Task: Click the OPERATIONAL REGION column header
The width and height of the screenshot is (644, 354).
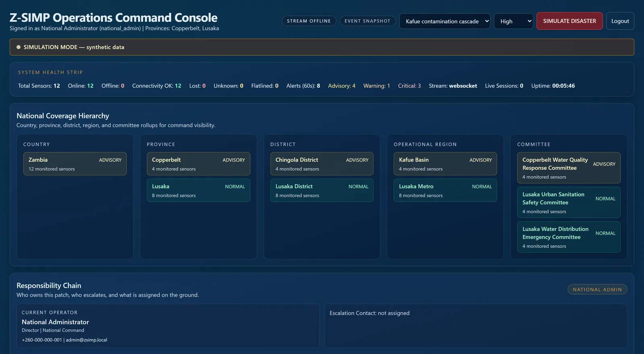Action: (425, 144)
